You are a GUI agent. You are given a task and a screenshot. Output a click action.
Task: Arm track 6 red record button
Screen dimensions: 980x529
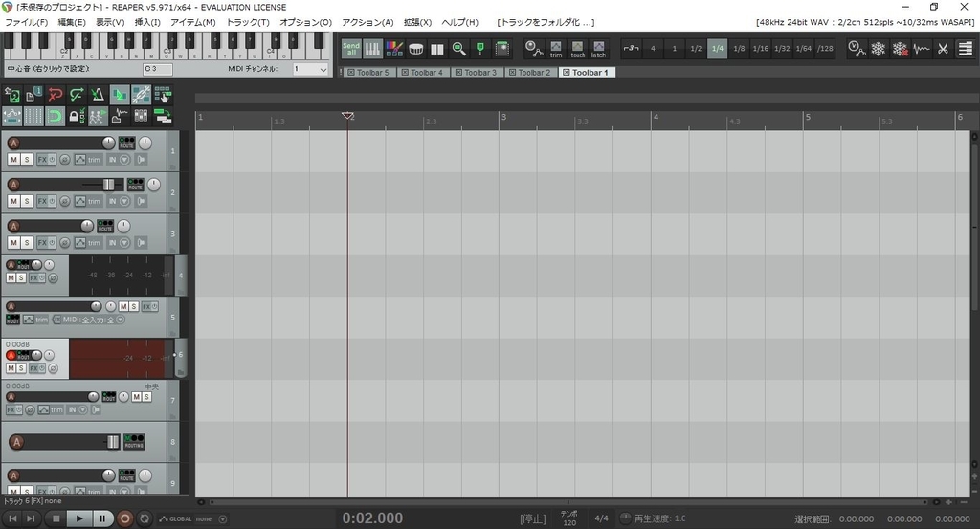[x=11, y=355]
